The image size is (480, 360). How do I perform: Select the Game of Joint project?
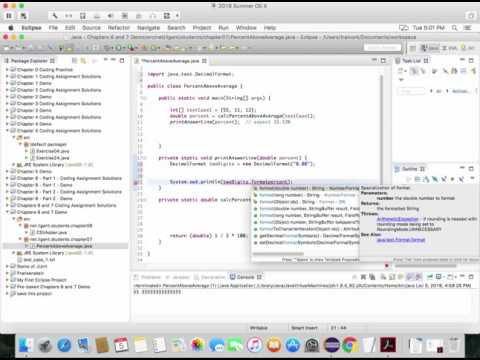(x=32, y=266)
